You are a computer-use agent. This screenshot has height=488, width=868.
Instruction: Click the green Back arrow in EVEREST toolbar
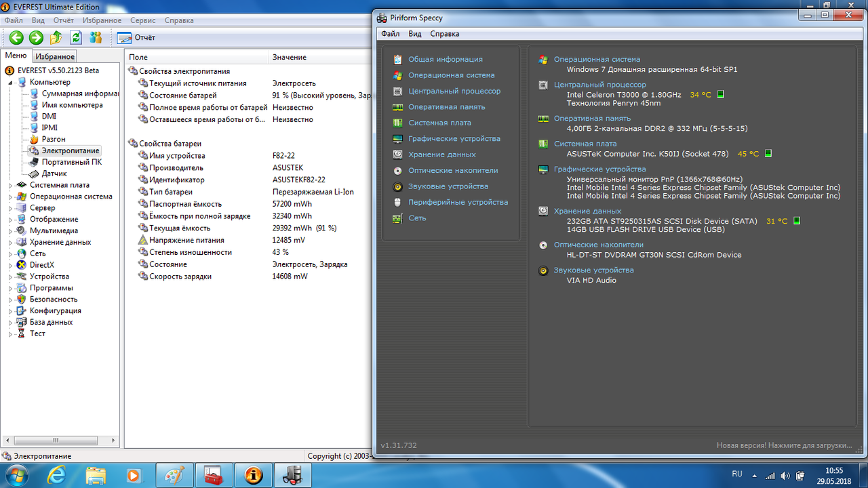[x=16, y=38]
